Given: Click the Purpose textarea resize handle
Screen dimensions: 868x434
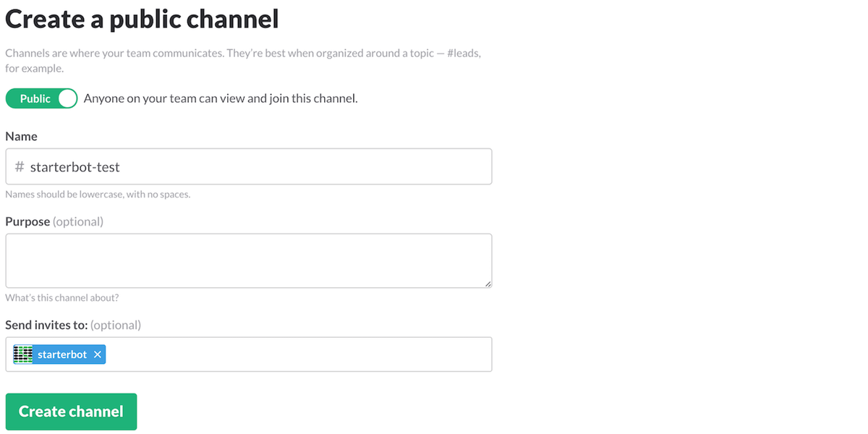Looking at the screenshot, I should click(488, 284).
